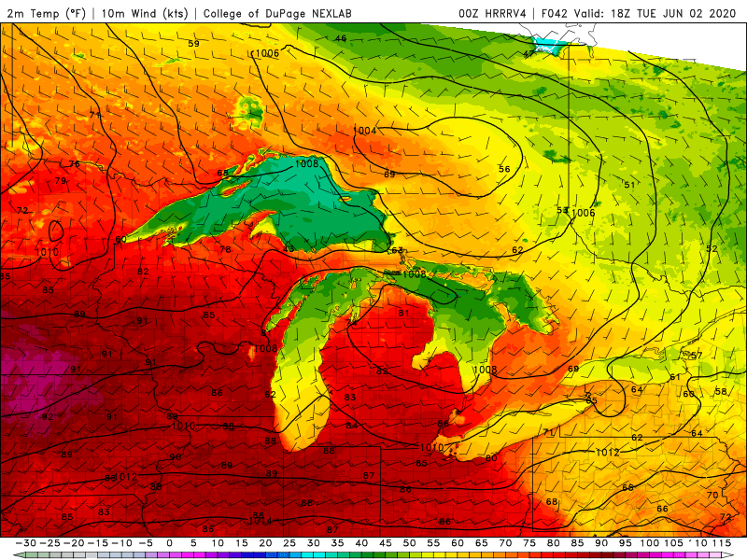This screenshot has width=747, height=560.
Task: Click the '43' temperature value on Lake Superior shore
Action: coord(289,248)
